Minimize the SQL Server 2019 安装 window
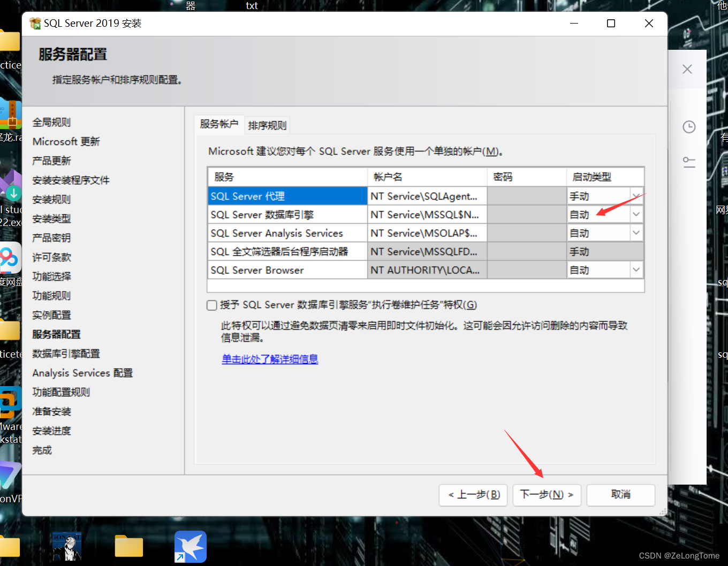Screen dimensions: 728x566 point(574,23)
